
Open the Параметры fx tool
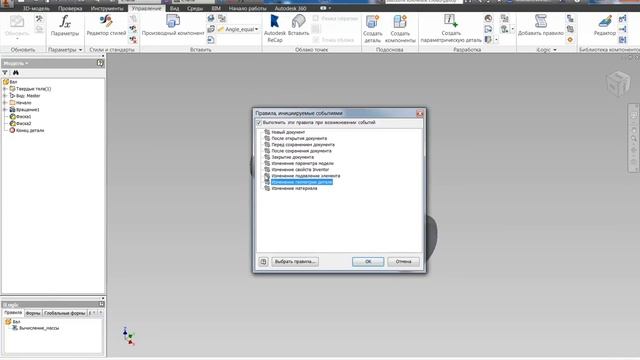click(x=65, y=25)
